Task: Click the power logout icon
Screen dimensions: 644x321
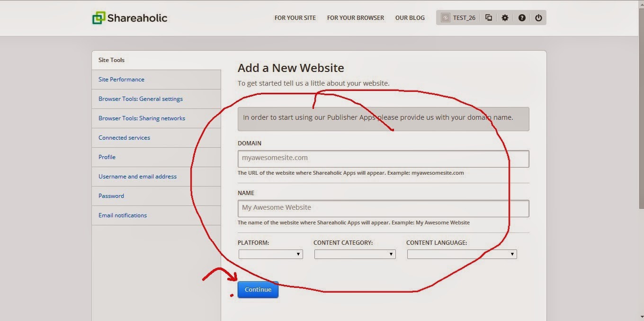Action: click(x=538, y=18)
